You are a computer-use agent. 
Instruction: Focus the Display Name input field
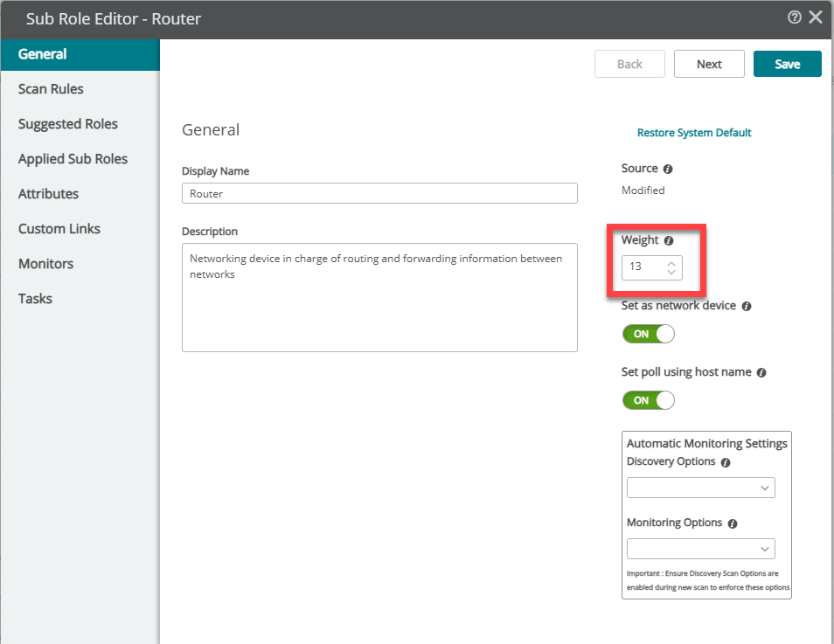tap(379, 193)
